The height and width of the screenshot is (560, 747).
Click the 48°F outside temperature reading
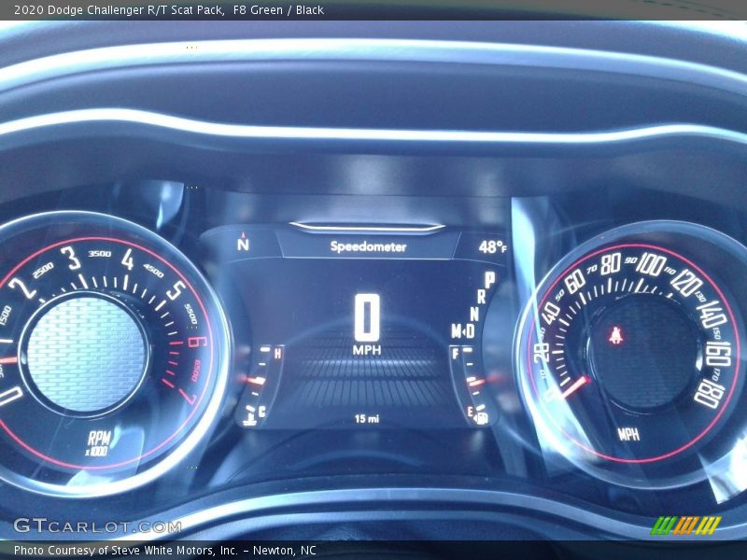coord(492,247)
